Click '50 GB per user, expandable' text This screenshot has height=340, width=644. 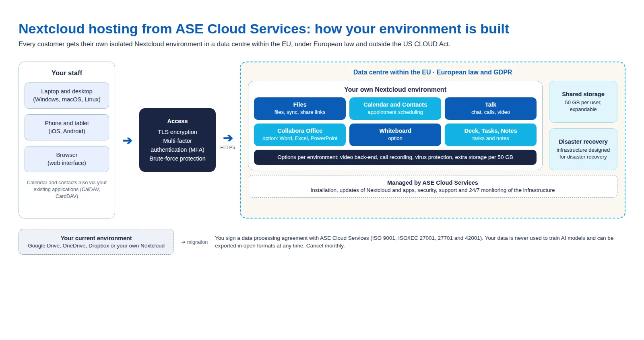(583, 106)
